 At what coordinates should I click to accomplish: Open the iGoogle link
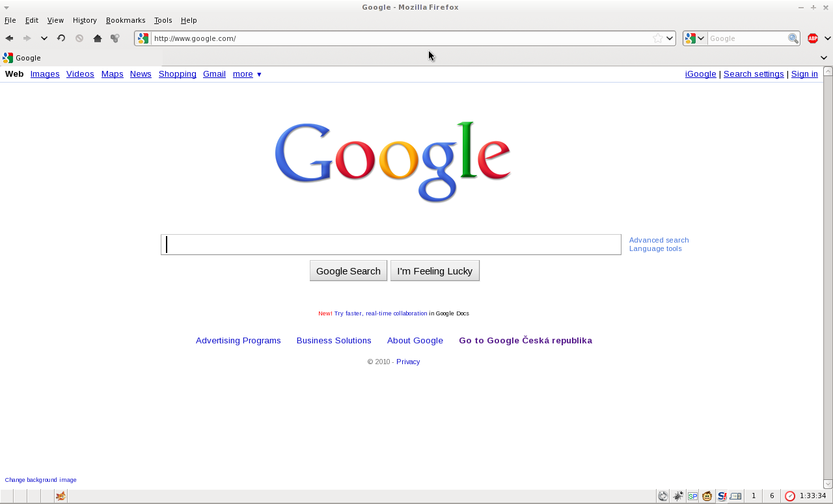click(x=701, y=74)
